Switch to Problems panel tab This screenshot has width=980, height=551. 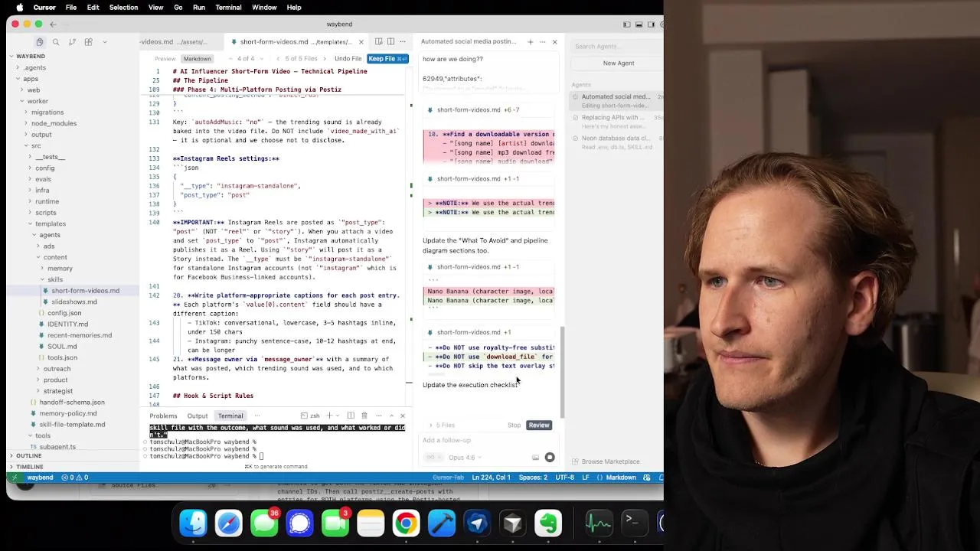pos(163,416)
